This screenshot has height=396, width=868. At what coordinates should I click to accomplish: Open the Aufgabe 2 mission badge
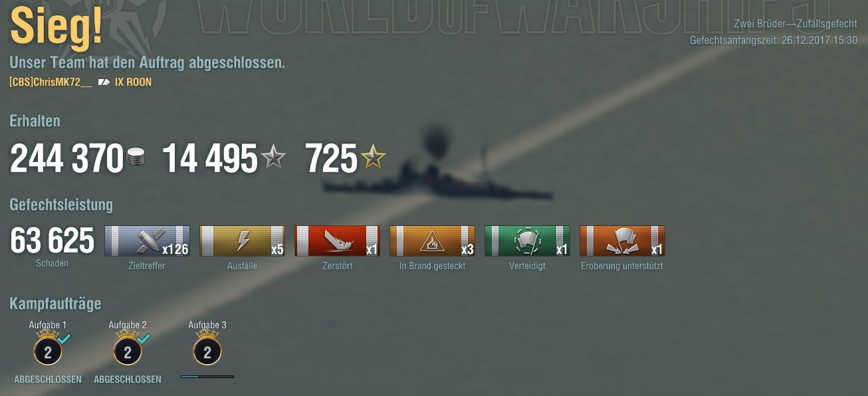click(x=128, y=350)
